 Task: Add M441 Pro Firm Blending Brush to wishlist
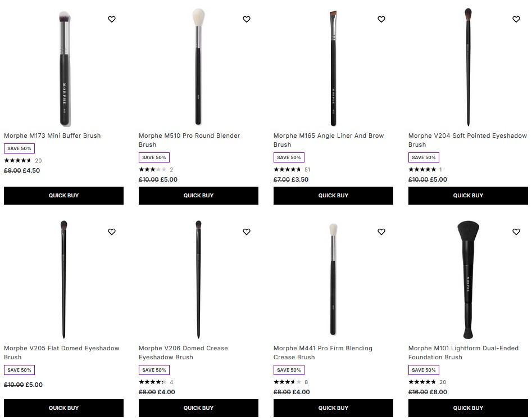tap(381, 231)
